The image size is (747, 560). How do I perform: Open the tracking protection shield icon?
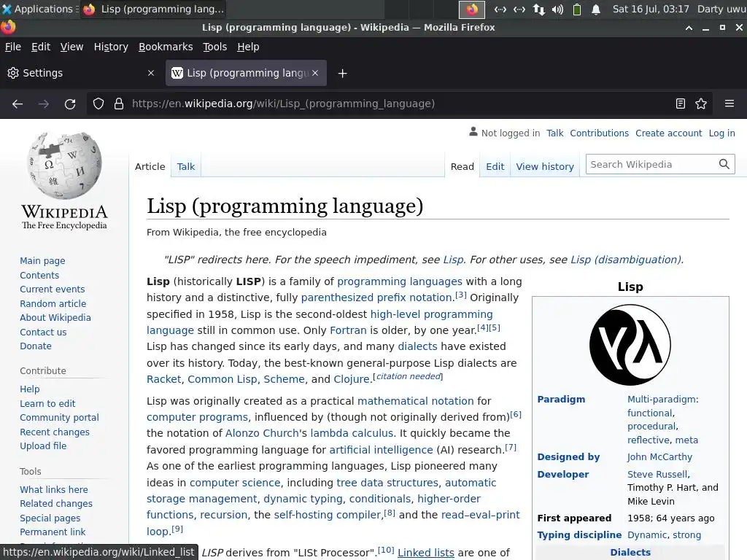pos(98,104)
